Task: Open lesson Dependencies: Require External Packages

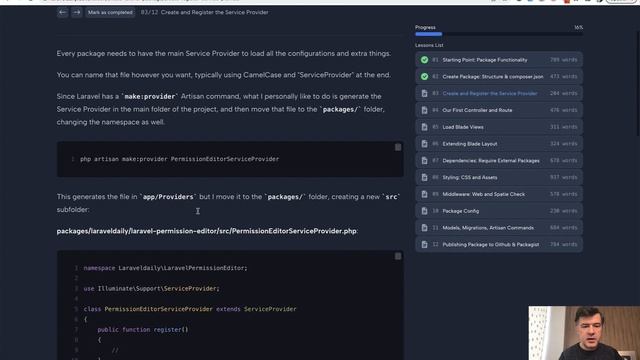Action: point(499,160)
